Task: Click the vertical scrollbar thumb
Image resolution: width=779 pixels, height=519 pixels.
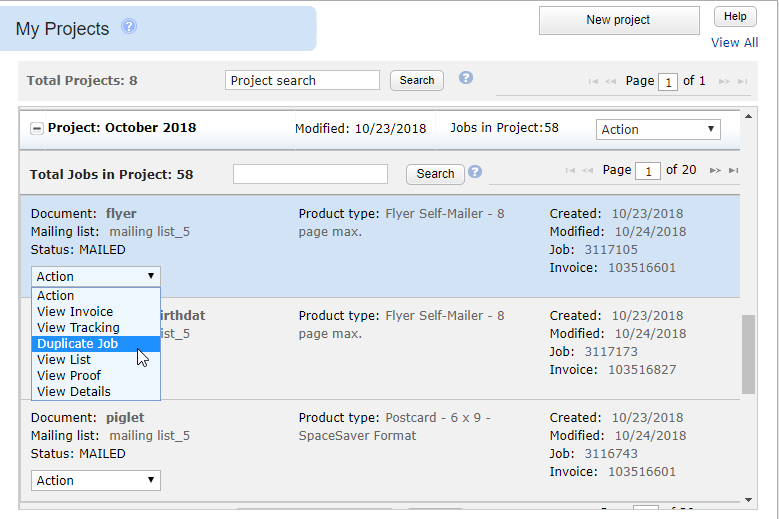Action: (x=748, y=354)
